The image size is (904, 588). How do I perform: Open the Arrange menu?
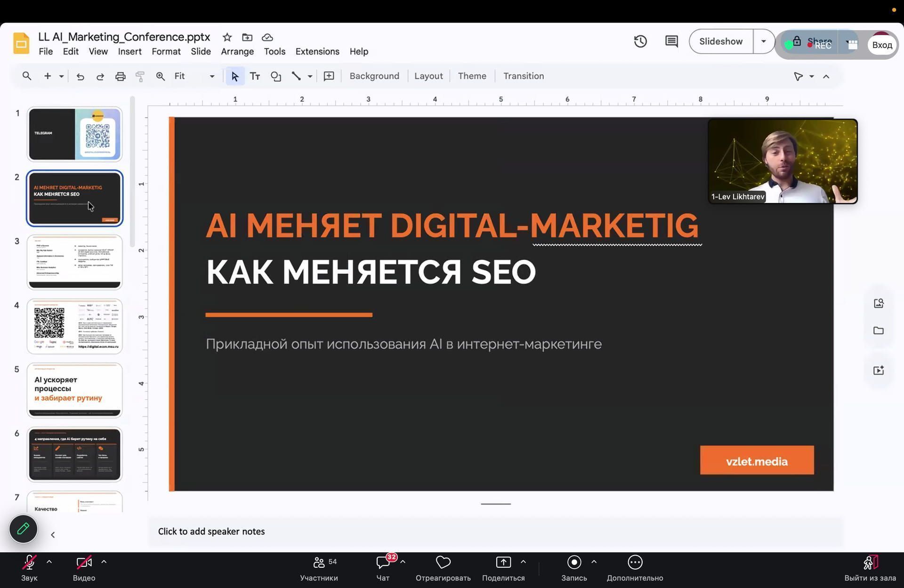(x=237, y=51)
